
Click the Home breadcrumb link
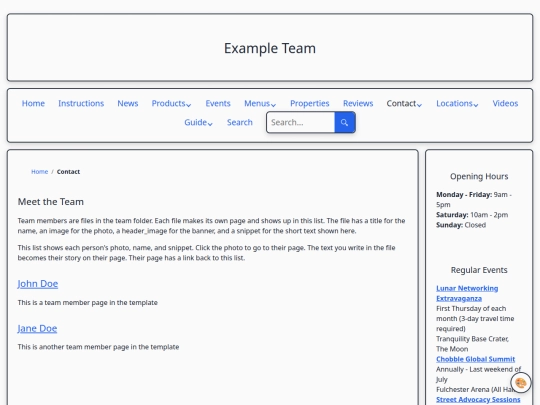point(40,172)
